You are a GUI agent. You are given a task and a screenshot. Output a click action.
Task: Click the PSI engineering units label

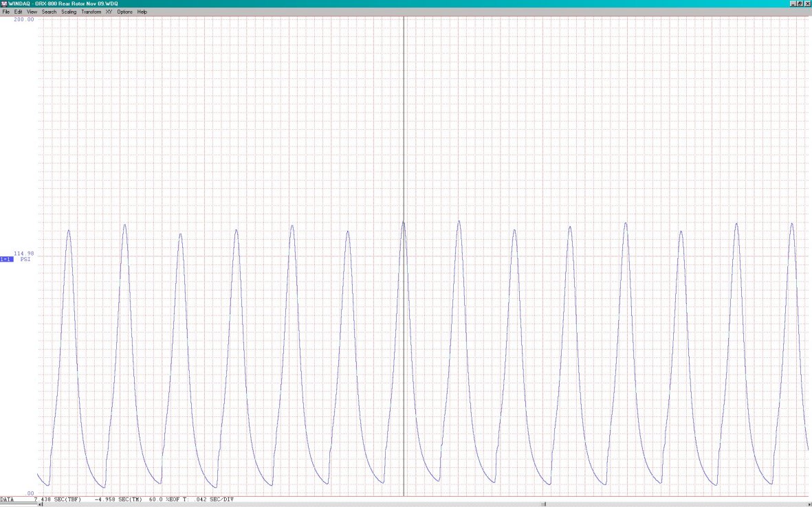point(25,259)
